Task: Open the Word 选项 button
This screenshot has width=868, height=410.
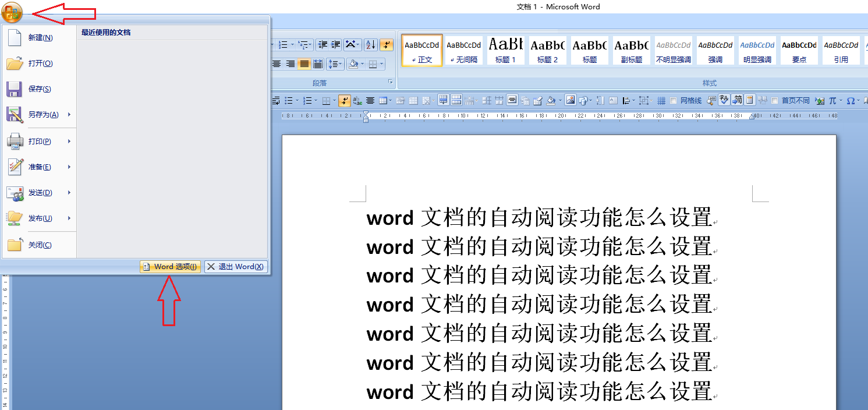Action: point(170,267)
